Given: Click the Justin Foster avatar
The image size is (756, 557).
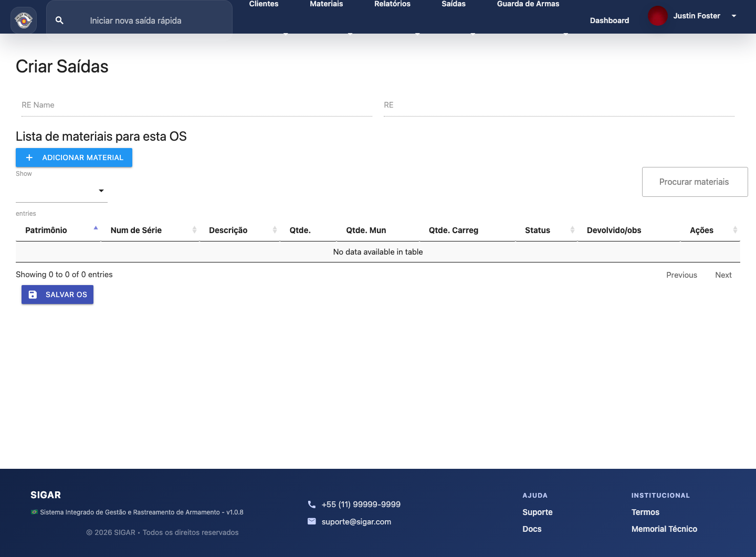Looking at the screenshot, I should pos(657,16).
